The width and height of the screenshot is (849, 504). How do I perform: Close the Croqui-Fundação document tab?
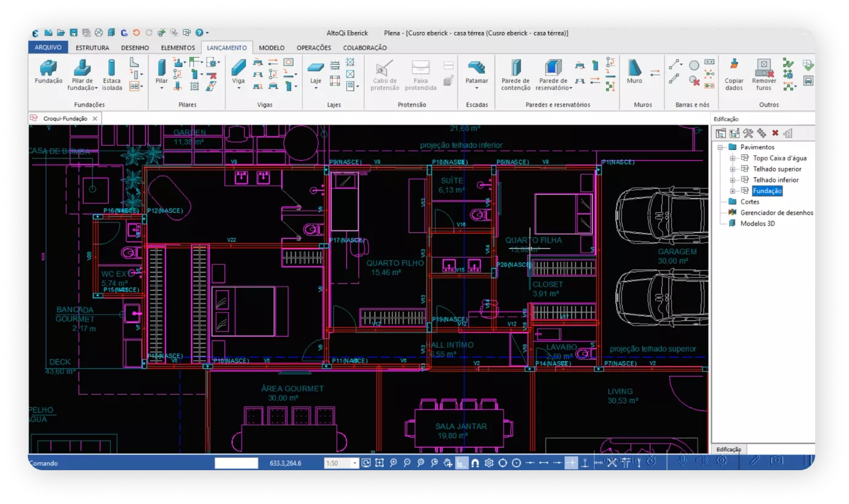tap(95, 119)
